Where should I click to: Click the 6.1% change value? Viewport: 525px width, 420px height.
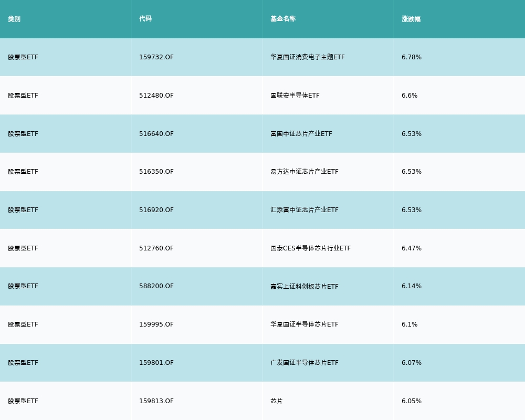(x=409, y=324)
